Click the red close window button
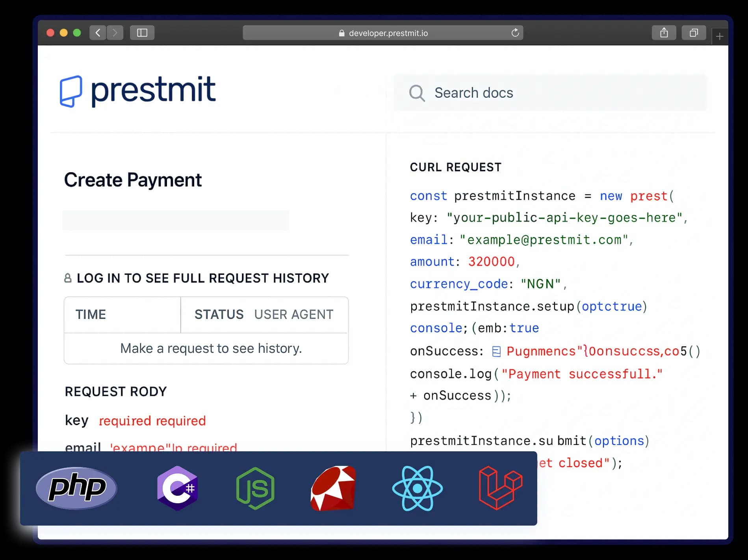 [50, 33]
